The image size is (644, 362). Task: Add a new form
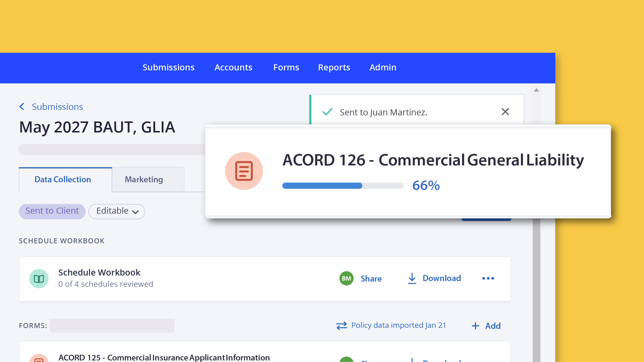[493, 326]
